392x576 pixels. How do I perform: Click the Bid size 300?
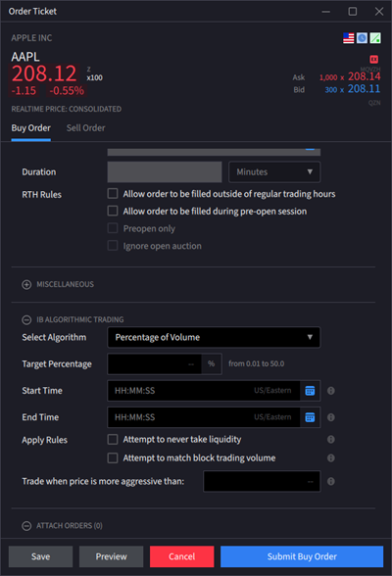click(331, 90)
